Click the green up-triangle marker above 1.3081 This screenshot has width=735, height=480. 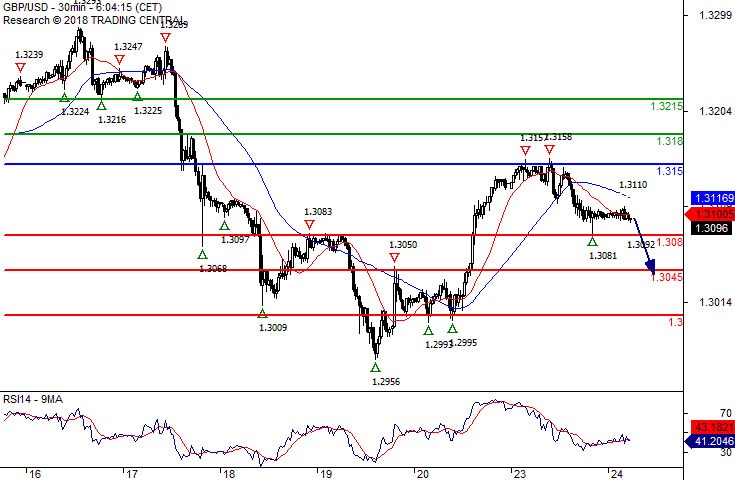pos(592,241)
